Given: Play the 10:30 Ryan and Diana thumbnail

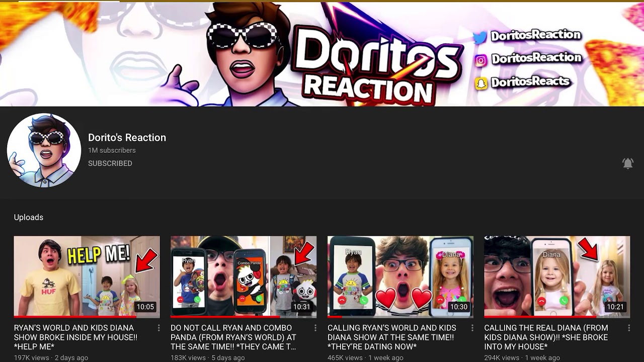Looking at the screenshot, I should point(400,277).
